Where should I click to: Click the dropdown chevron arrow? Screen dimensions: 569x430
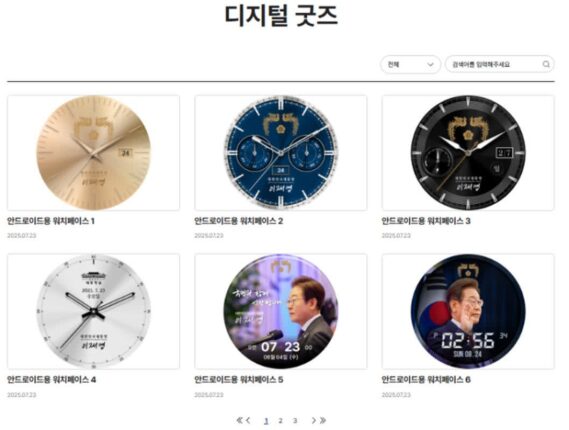click(430, 65)
